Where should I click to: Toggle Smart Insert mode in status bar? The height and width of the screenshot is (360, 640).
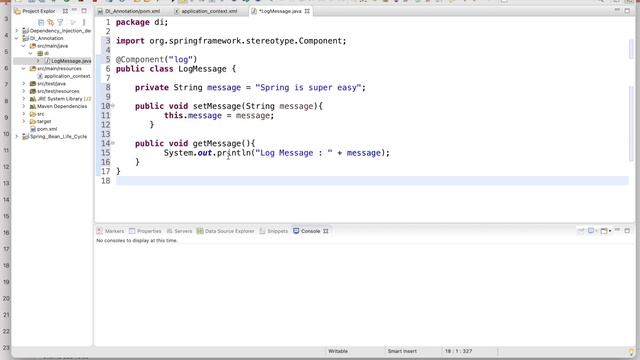(x=402, y=351)
